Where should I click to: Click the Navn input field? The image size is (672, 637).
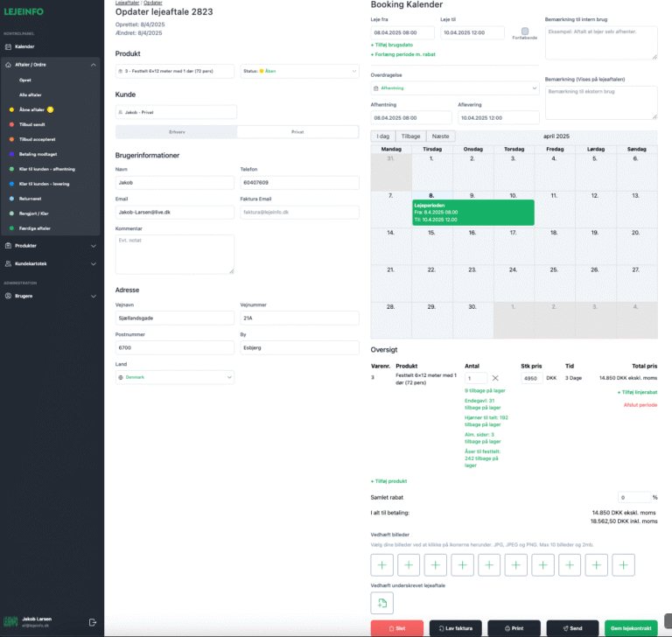point(175,183)
